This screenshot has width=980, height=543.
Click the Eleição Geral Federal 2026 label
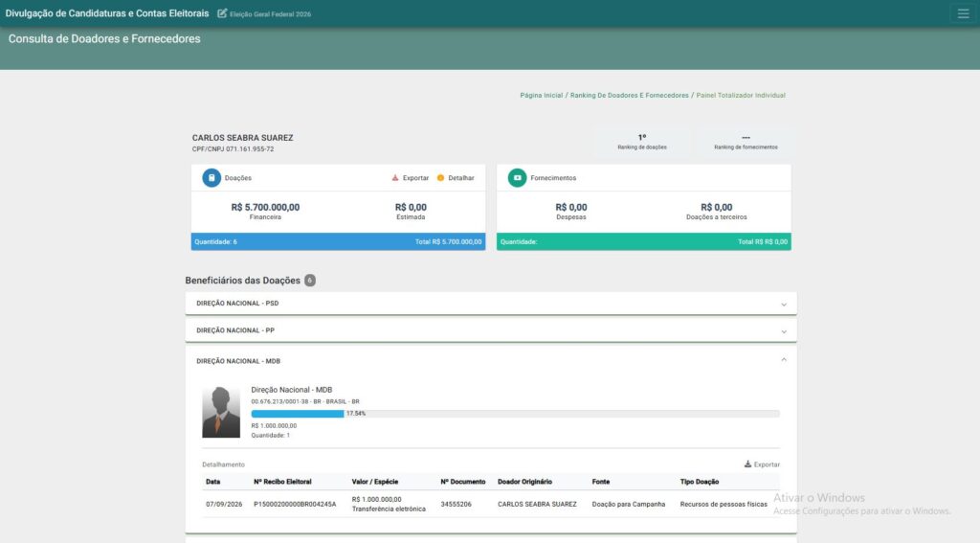[x=270, y=13]
